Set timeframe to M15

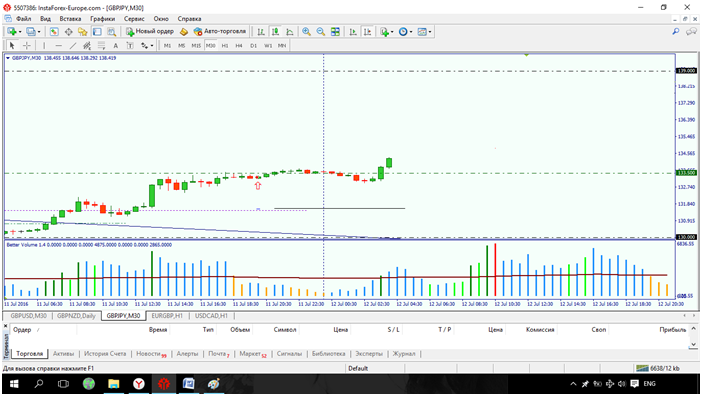pos(196,46)
